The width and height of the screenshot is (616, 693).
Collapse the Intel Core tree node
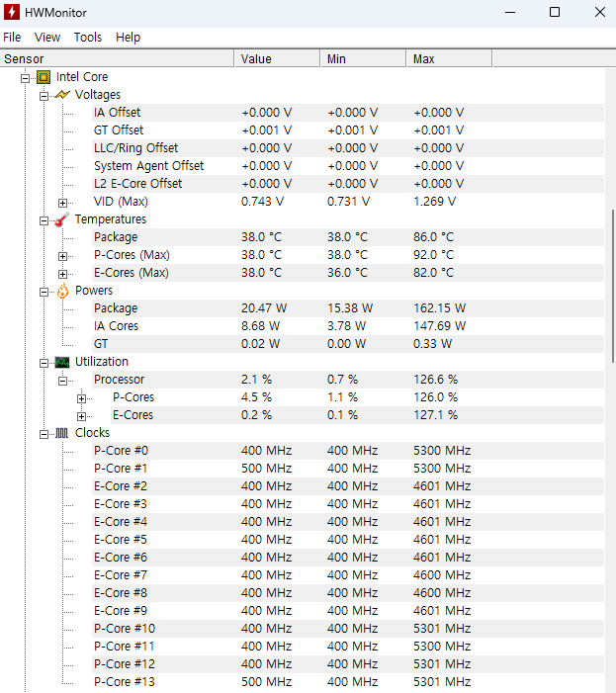(25, 78)
